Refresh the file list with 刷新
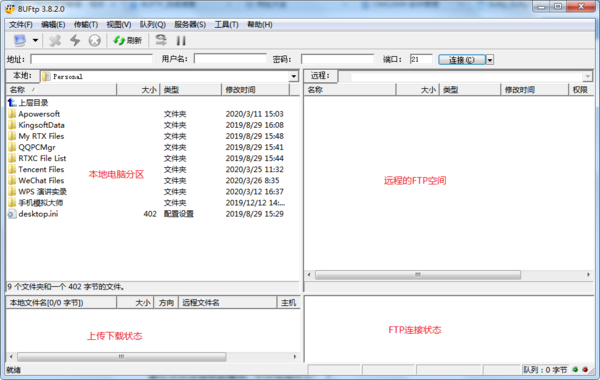 point(128,40)
